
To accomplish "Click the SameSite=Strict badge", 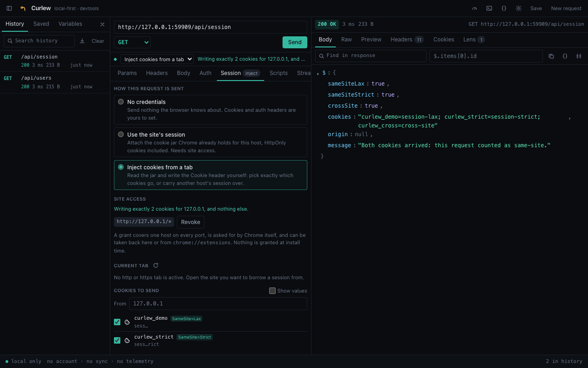I will click(194, 337).
